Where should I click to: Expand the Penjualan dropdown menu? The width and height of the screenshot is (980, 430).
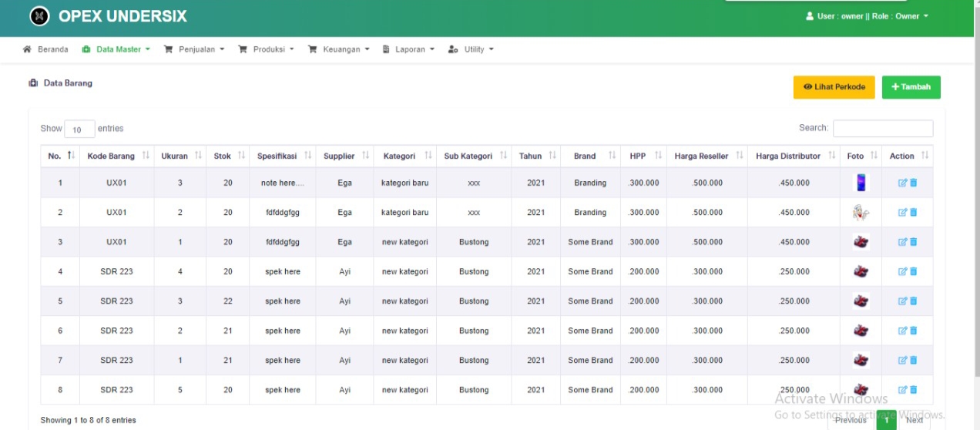click(194, 49)
